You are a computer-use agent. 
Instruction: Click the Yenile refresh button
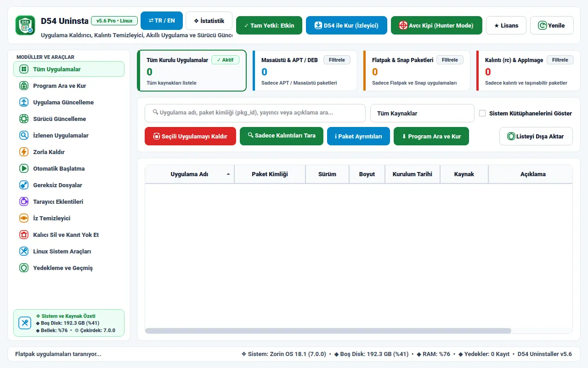pos(552,25)
